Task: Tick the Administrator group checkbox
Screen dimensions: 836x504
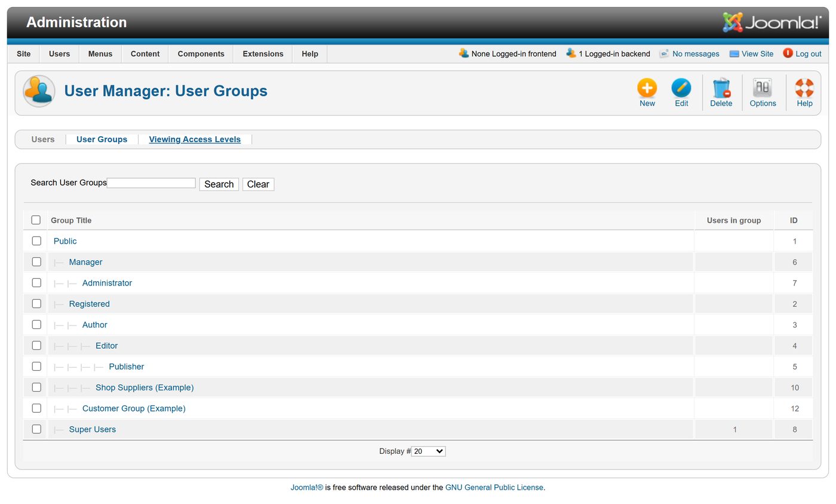Action: 36,282
